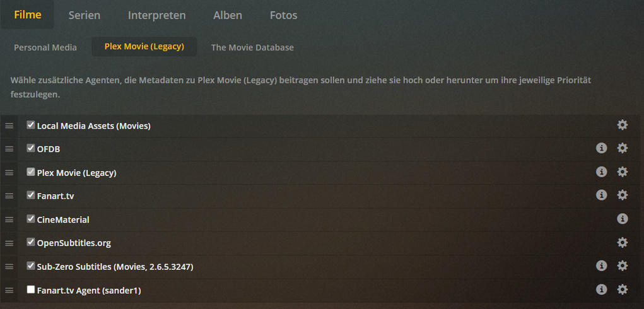644x309 pixels.
Task: Click the info icon for OFDB
Action: pyautogui.click(x=601, y=148)
